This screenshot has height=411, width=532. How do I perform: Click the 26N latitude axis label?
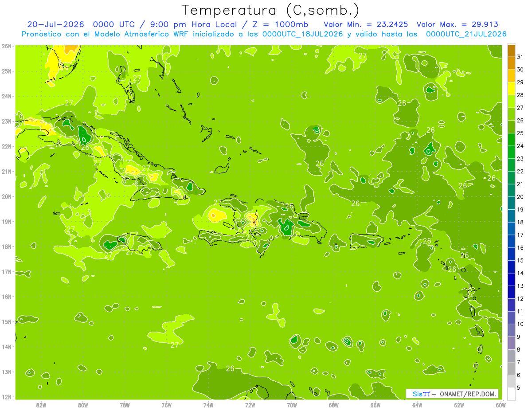point(7,46)
